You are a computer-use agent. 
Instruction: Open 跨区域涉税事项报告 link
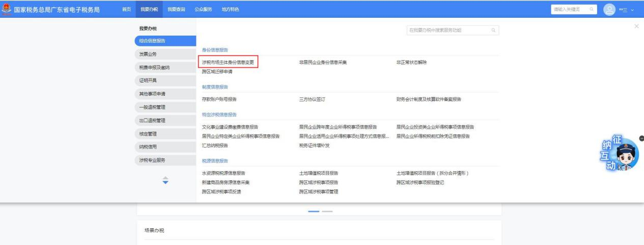(x=319, y=182)
